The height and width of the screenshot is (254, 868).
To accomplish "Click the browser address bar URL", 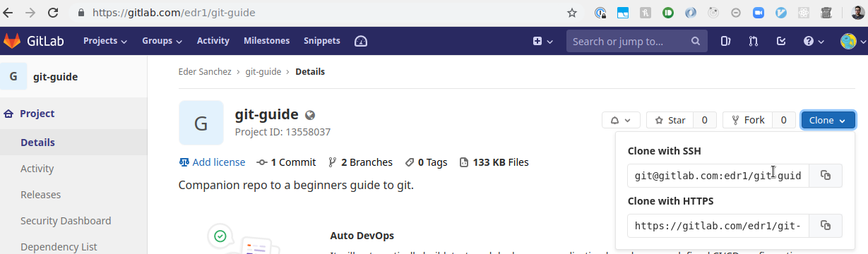I will [174, 13].
